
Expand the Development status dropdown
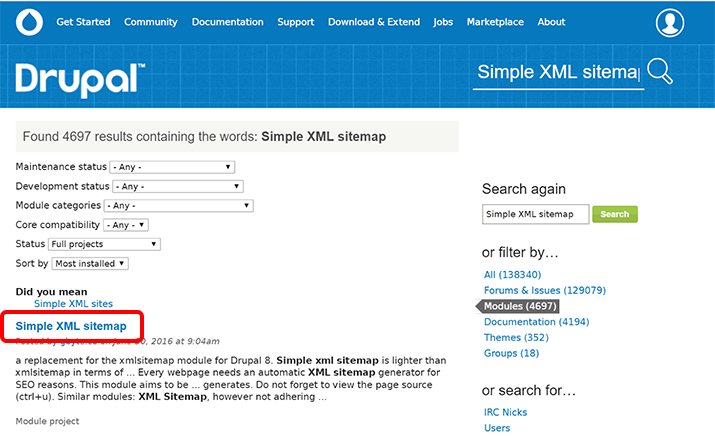[x=178, y=186]
